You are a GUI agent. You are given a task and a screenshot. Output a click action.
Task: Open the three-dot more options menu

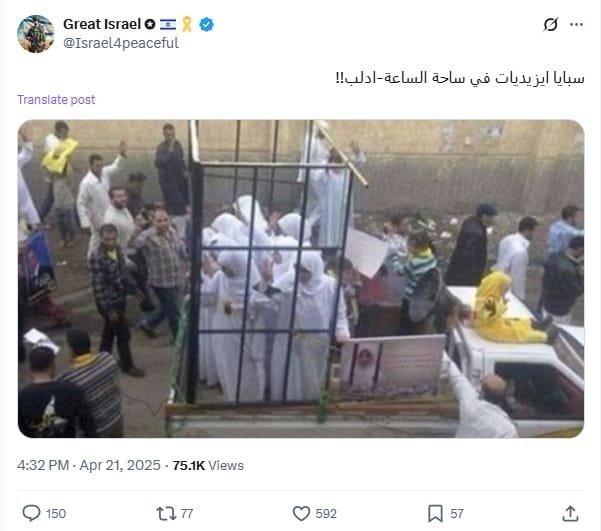[x=576, y=25]
